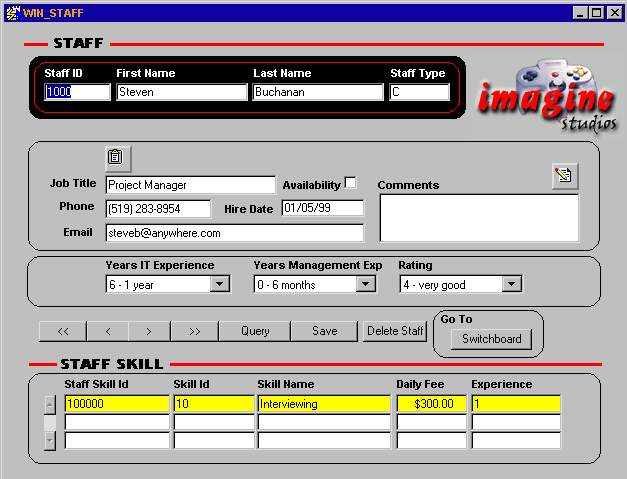Click the WIN_STAFF title bar icon
Image resolution: width=627 pixels, height=479 pixels.
click(11, 12)
